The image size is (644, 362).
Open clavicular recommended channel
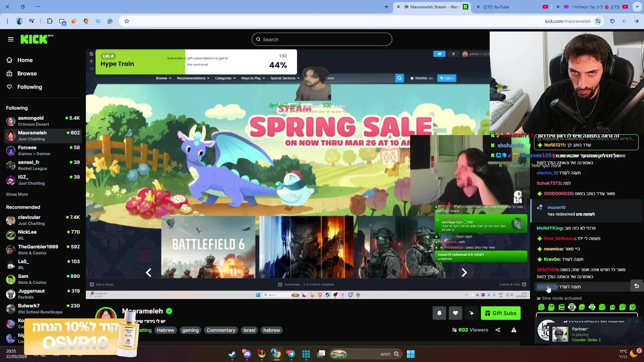[43, 220]
